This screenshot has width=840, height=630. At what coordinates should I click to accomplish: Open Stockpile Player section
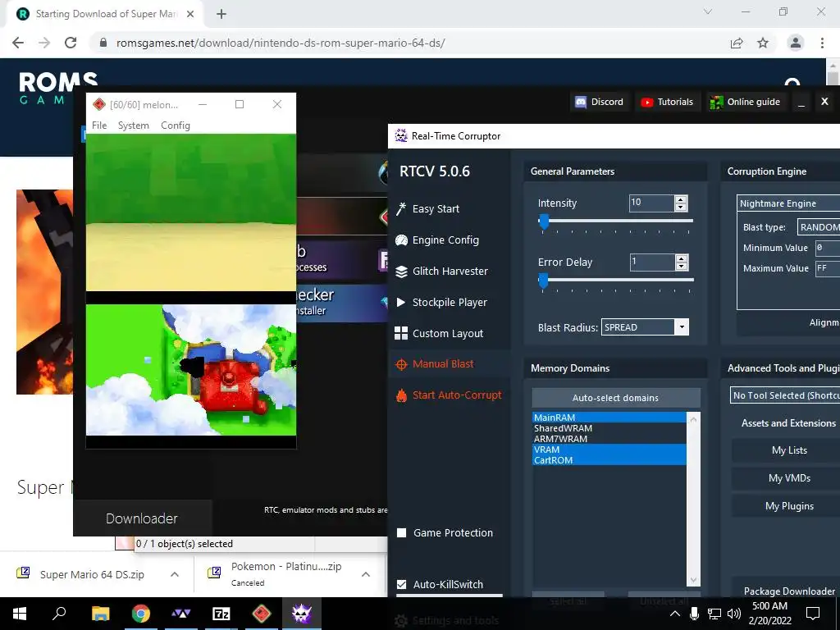pyautogui.click(x=441, y=302)
